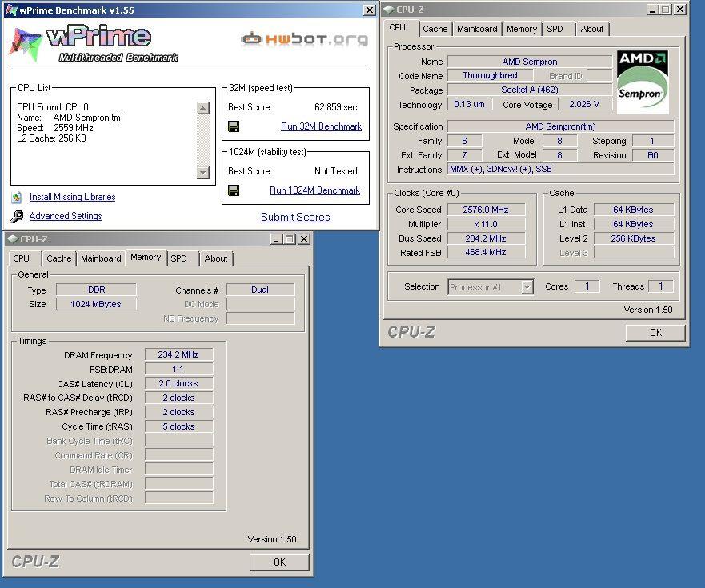This screenshot has width=705, height=588.
Task: Click the L1 Data value 64 KBytes
Action: pyautogui.click(x=634, y=210)
